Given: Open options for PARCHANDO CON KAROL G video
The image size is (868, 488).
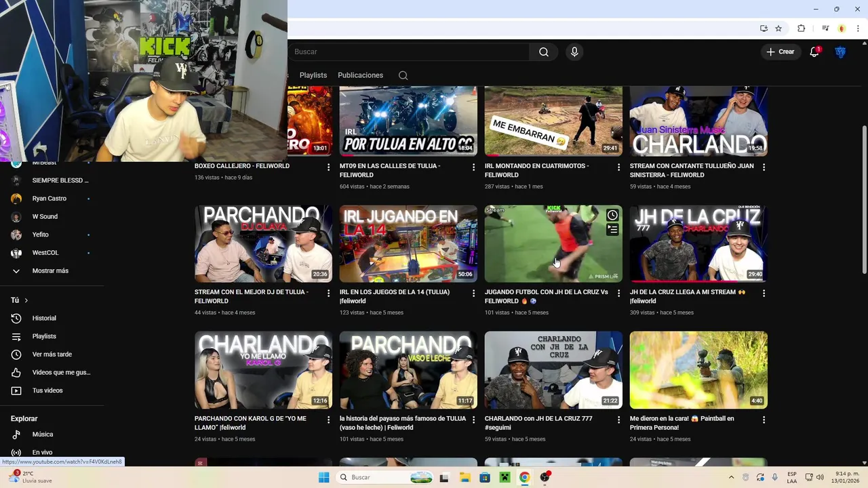Looking at the screenshot, I should 328,420.
